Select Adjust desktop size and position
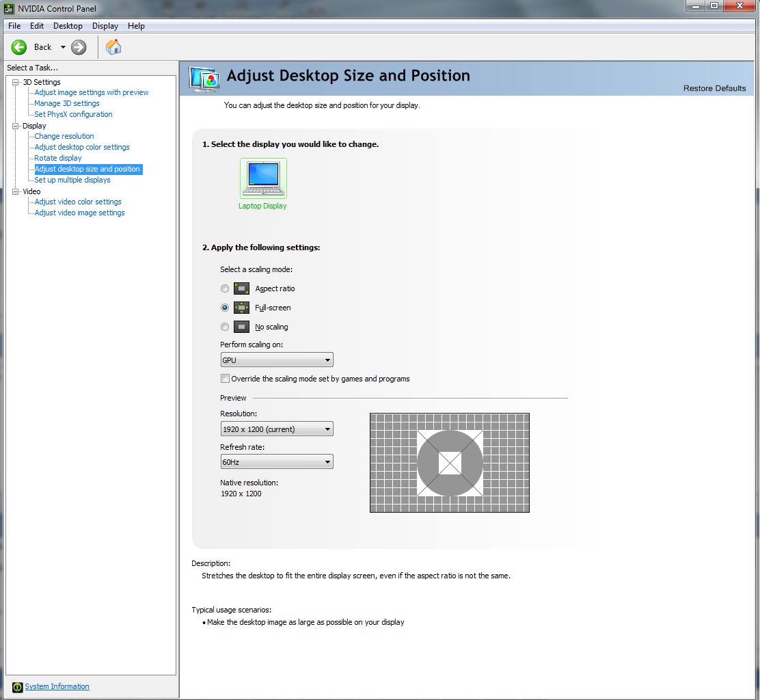This screenshot has height=700, width=760. pyautogui.click(x=88, y=169)
